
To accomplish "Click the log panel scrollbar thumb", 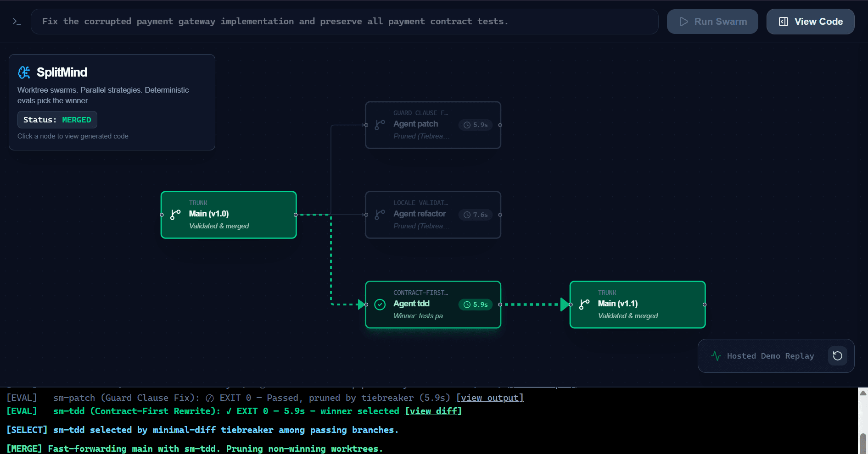I will (x=863, y=443).
